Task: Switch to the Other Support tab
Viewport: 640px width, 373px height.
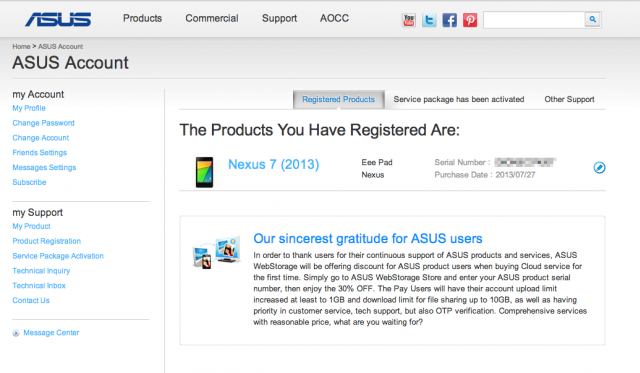Action: (569, 99)
